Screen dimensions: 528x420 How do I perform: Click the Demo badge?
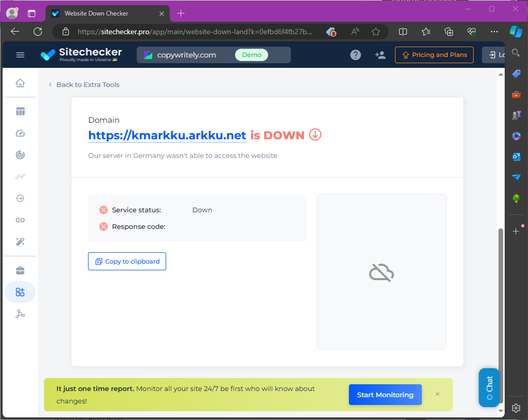click(252, 55)
